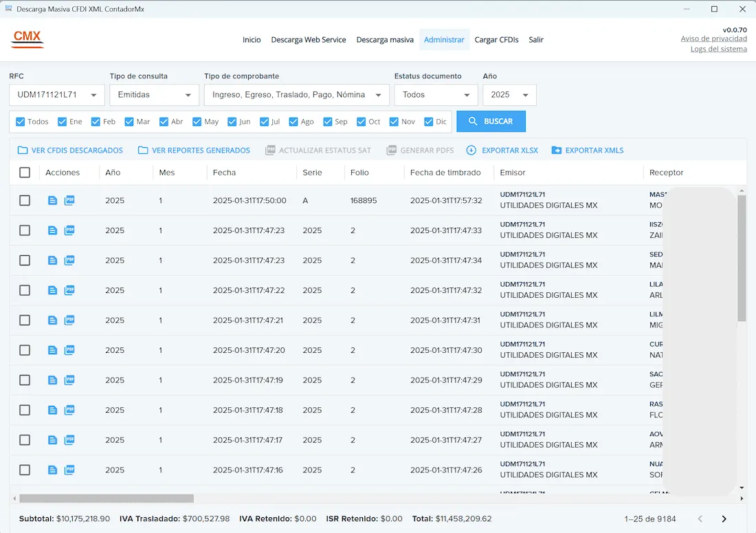Viewport: 756px width, 533px height.
Task: Go to the next results page arrow
Action: (x=723, y=519)
